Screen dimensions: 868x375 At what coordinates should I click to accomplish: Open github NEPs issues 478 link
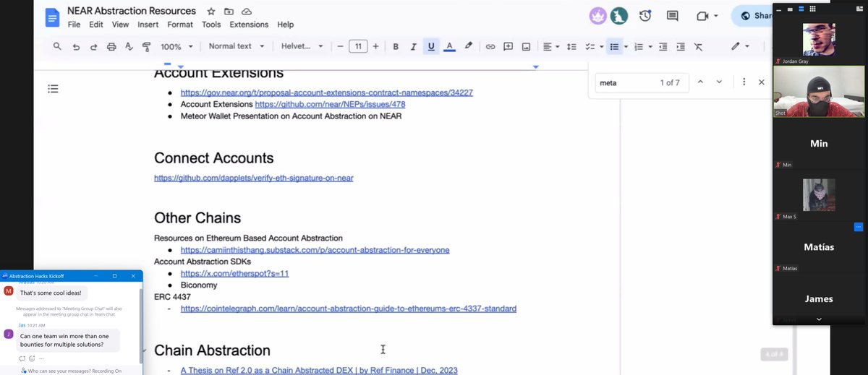click(331, 104)
